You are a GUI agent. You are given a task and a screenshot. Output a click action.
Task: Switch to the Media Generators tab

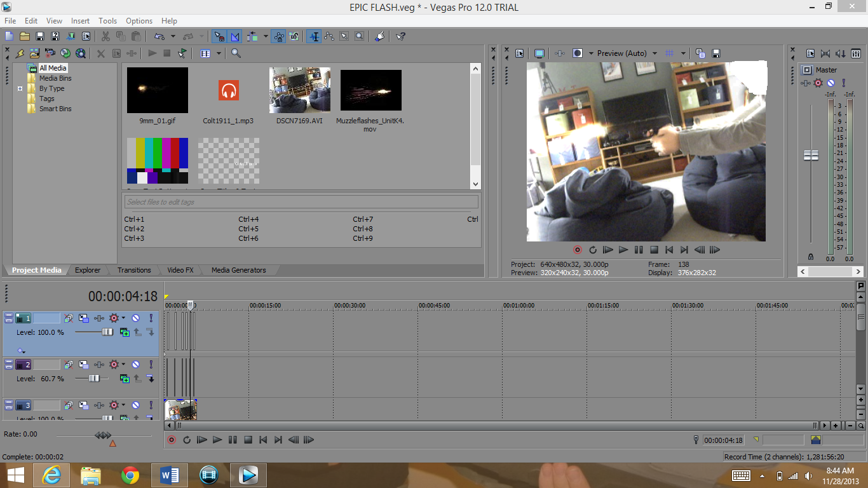pyautogui.click(x=238, y=270)
